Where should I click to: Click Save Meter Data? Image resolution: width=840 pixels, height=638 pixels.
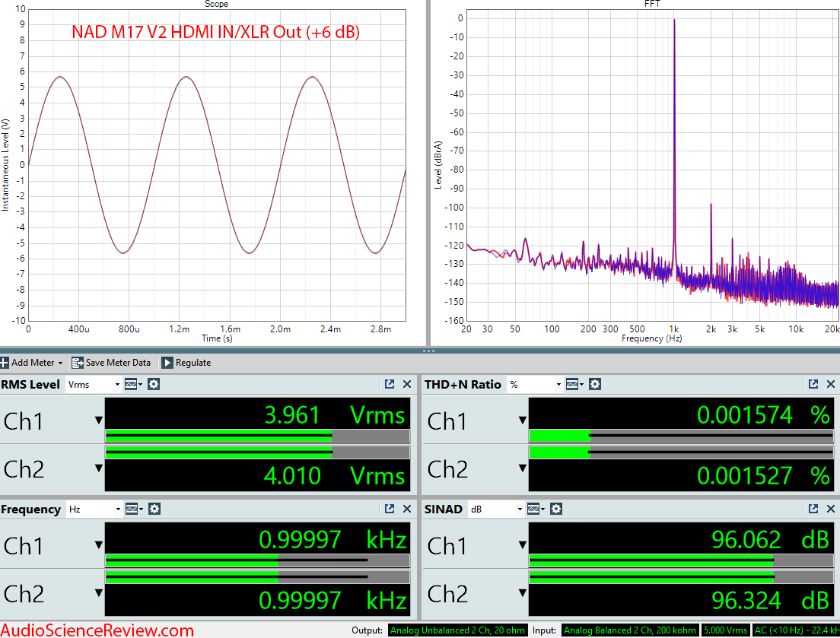click(111, 363)
